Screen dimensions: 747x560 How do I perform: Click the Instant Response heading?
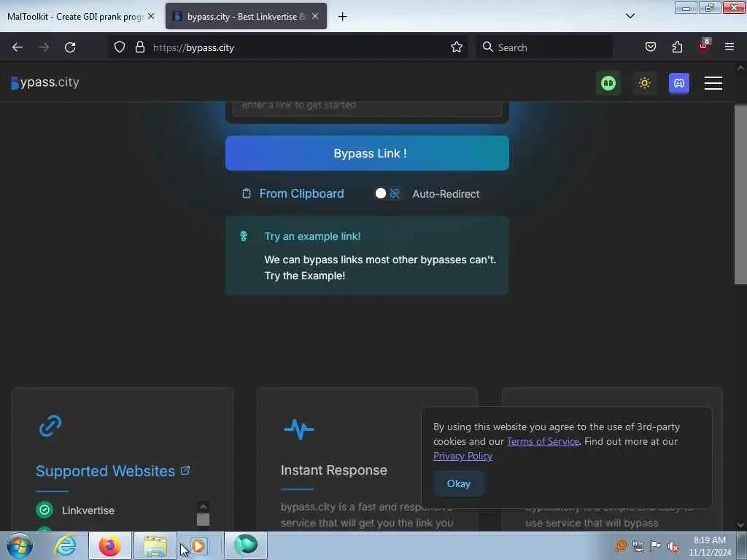(x=333, y=470)
